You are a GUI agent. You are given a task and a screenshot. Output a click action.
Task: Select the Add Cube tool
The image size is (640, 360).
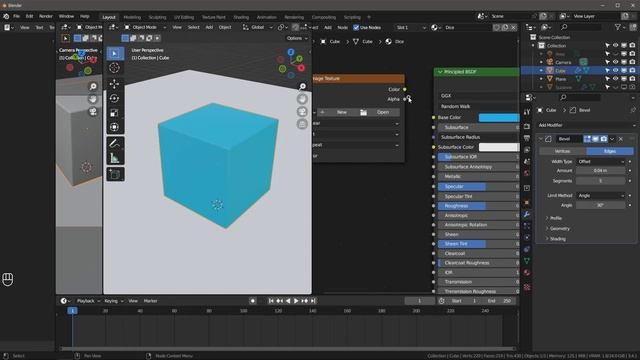[x=115, y=174]
